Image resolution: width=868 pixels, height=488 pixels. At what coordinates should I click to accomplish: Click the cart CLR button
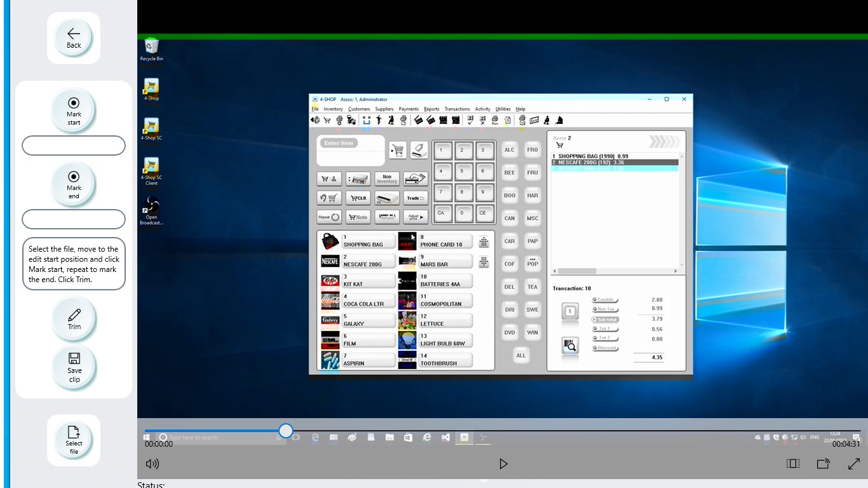tap(358, 198)
